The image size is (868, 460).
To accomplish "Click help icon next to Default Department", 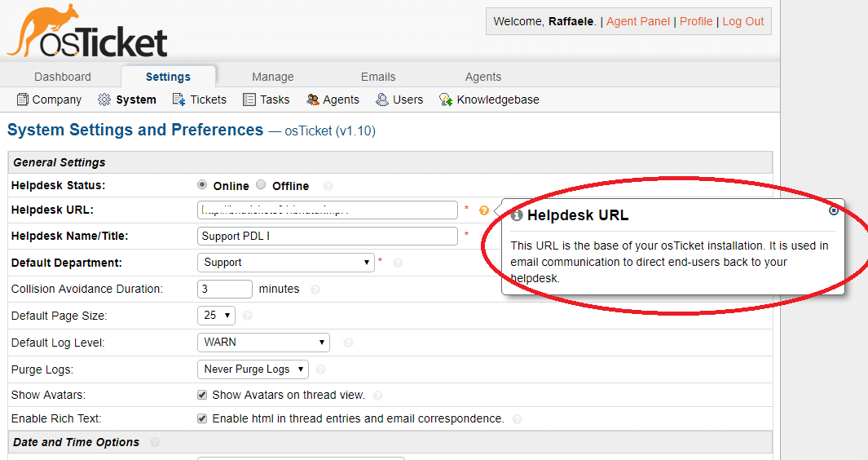I will (398, 263).
